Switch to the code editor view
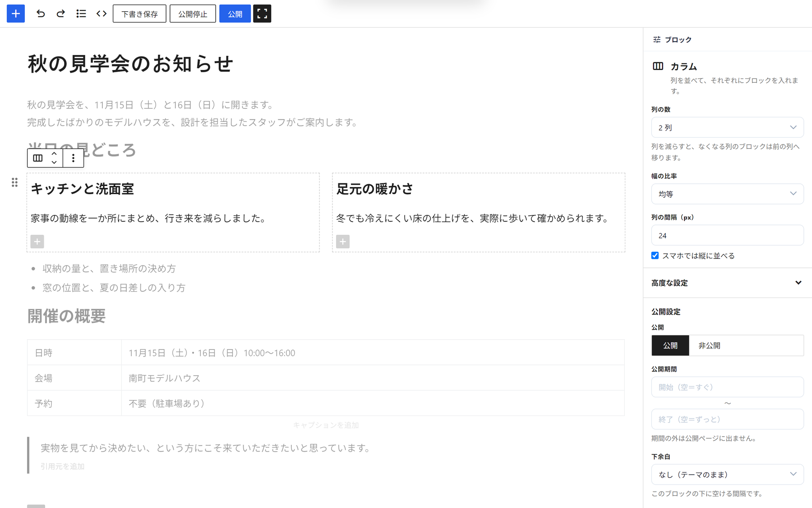Viewport: 812px width, 508px height. 101,14
